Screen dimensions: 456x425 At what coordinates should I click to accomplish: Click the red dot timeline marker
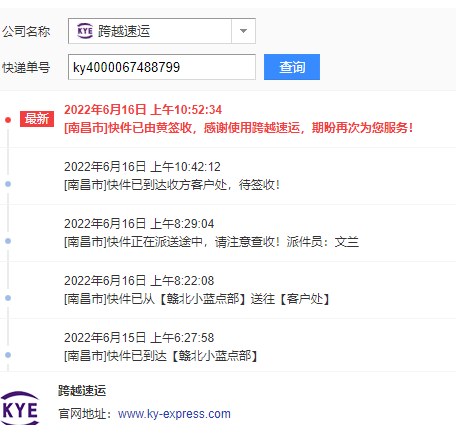pyautogui.click(x=8, y=120)
